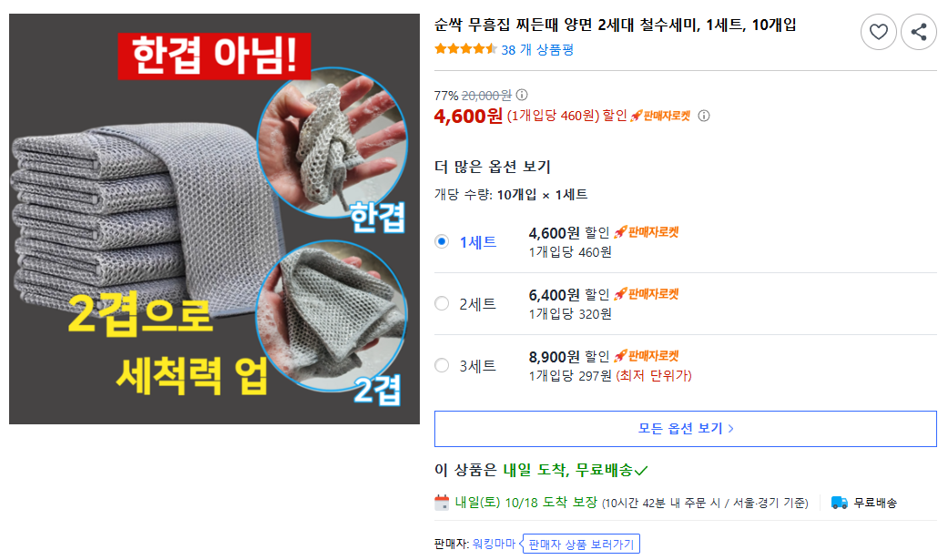Select the 3세트 radio option
938x560 pixels.
(442, 365)
